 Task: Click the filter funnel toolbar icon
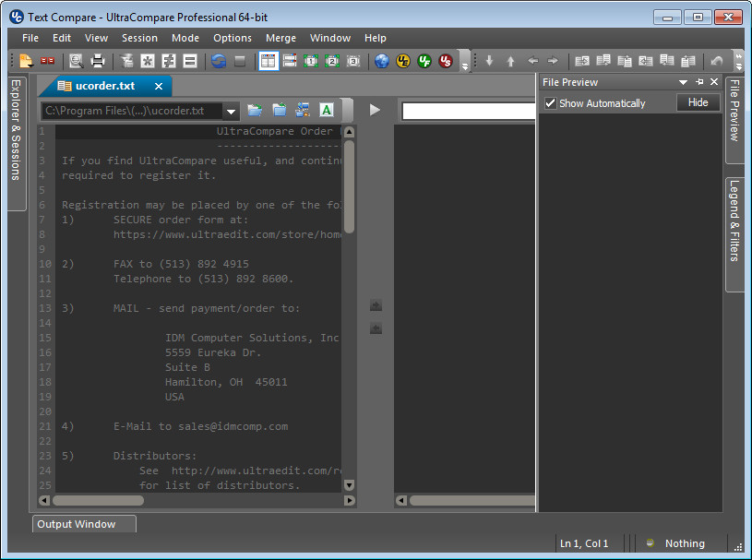click(126, 61)
